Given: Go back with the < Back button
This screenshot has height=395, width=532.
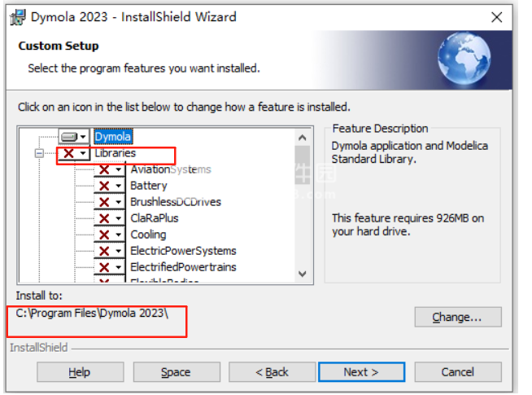Looking at the screenshot, I should click(x=272, y=372).
